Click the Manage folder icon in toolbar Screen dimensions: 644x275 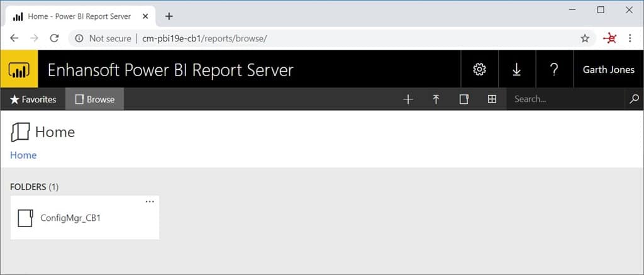pyautogui.click(x=464, y=99)
